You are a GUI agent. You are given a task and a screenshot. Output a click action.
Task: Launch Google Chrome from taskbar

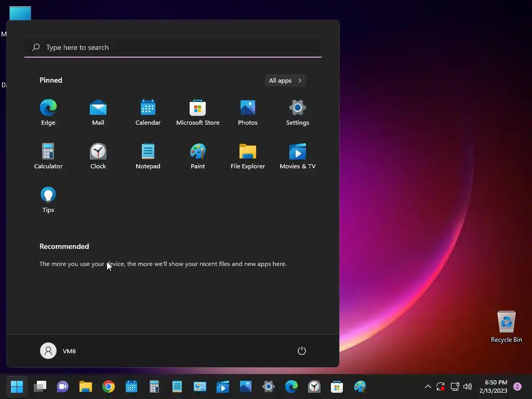point(109,387)
